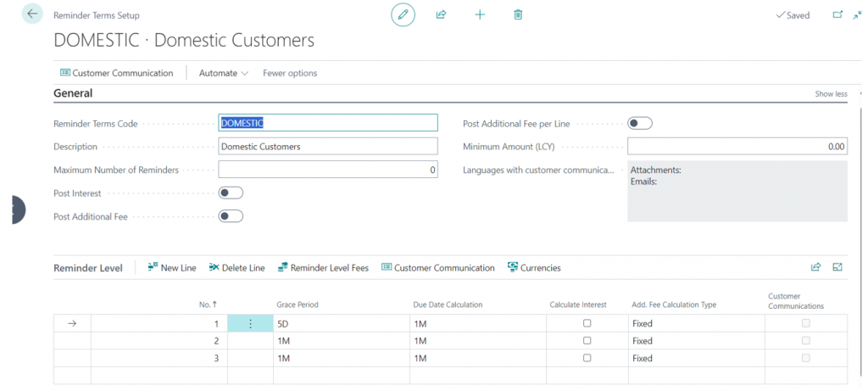The height and width of the screenshot is (391, 868).
Task: Open Customer Communication in top action bar
Action: (116, 73)
